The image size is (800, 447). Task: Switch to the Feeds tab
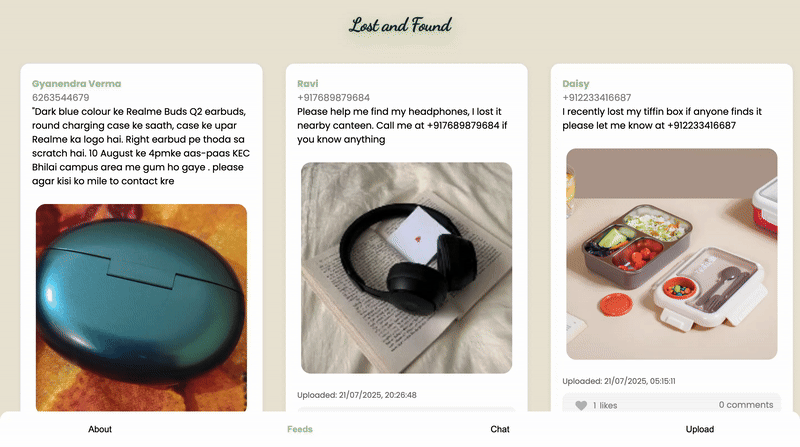point(300,429)
